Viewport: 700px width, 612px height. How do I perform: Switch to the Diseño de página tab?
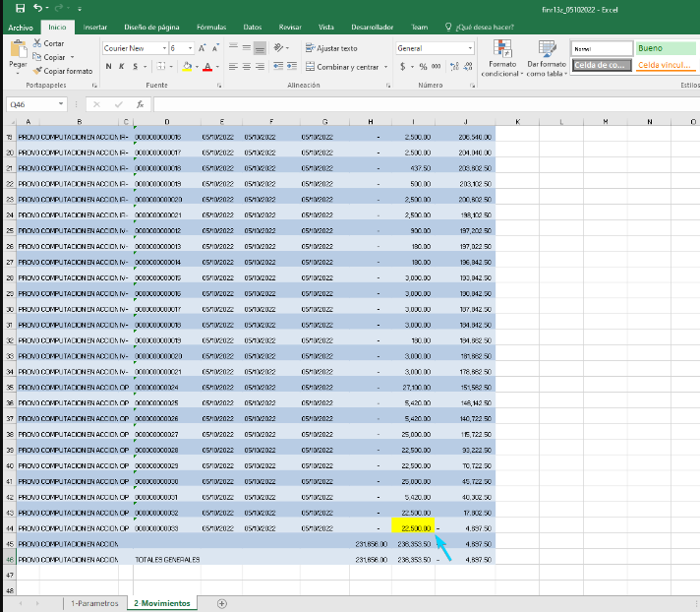pos(151,28)
